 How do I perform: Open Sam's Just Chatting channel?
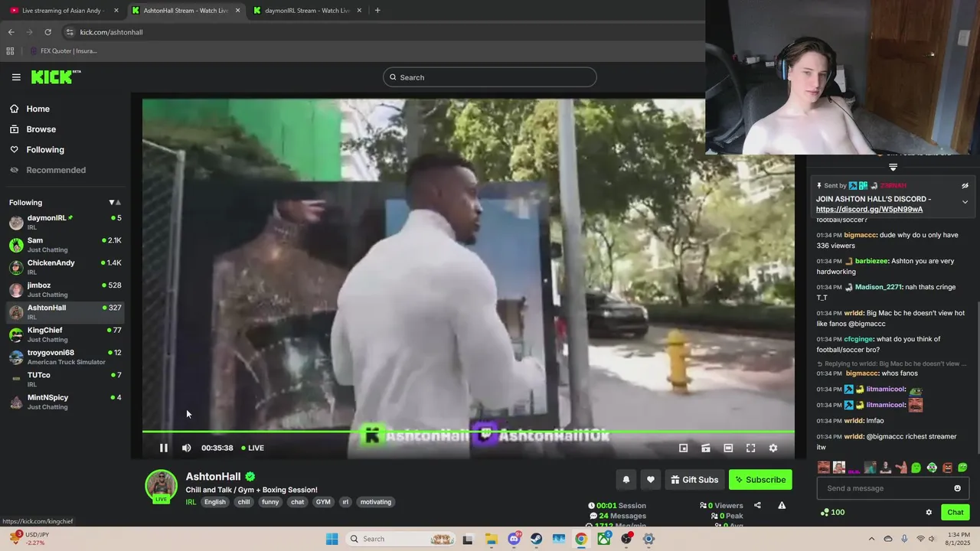[x=65, y=245]
